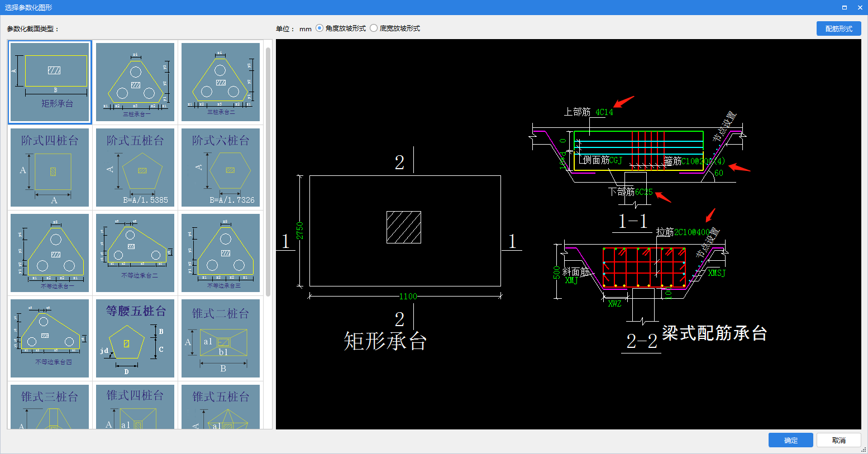Pick the 不等边承台一 shape
The height and width of the screenshot is (454, 868).
click(50, 253)
